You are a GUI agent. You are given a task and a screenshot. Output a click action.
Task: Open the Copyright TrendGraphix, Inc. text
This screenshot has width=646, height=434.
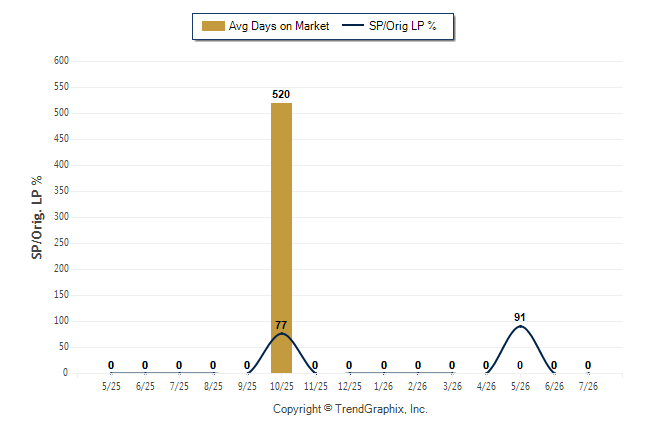click(350, 409)
